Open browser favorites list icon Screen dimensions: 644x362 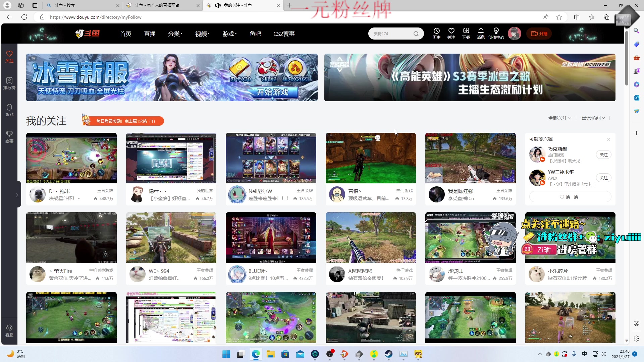[592, 17]
